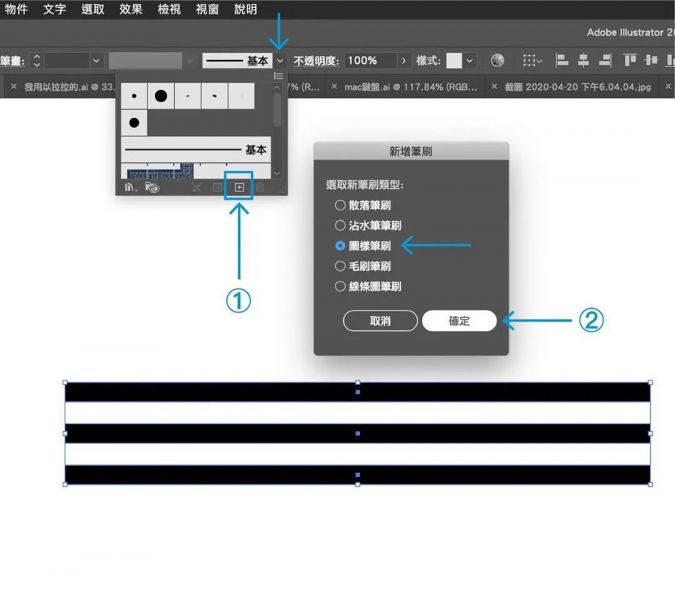Click the recolor artwork wheel icon
The height and width of the screenshot is (600, 675).
coord(497,61)
